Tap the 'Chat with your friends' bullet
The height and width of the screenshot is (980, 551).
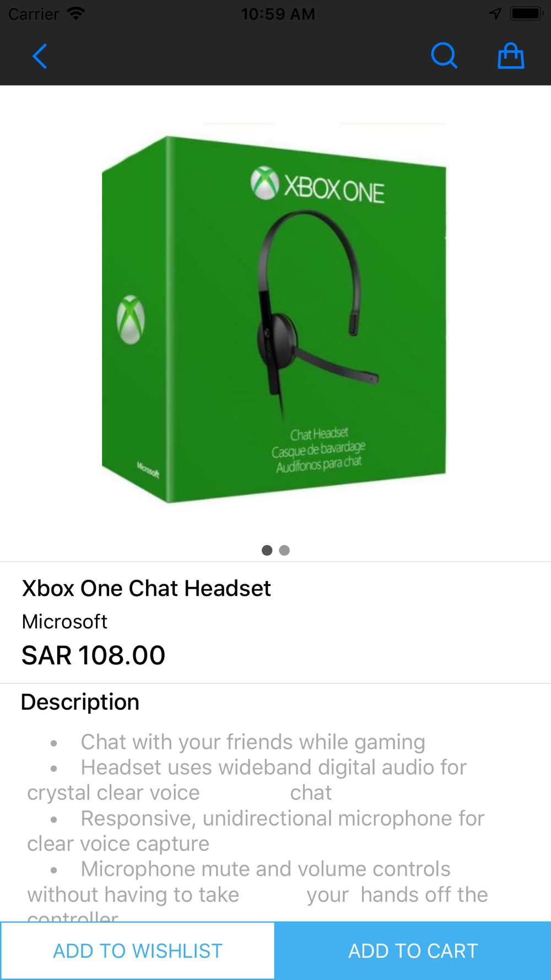(253, 742)
